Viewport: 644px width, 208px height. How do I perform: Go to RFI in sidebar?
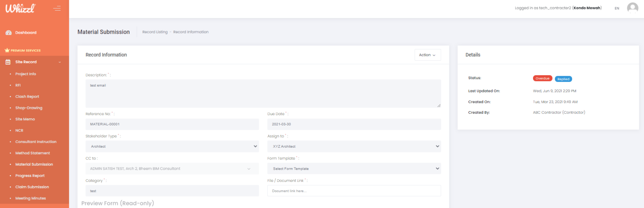18,85
